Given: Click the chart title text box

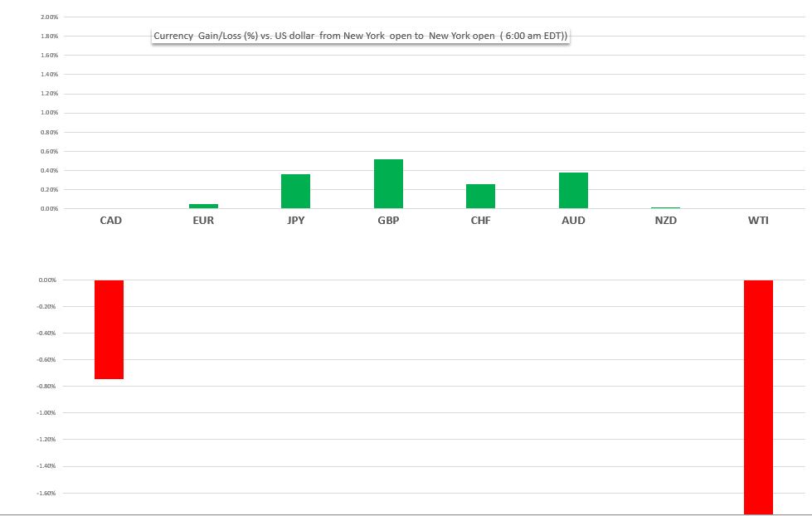Looking at the screenshot, I should [360, 37].
